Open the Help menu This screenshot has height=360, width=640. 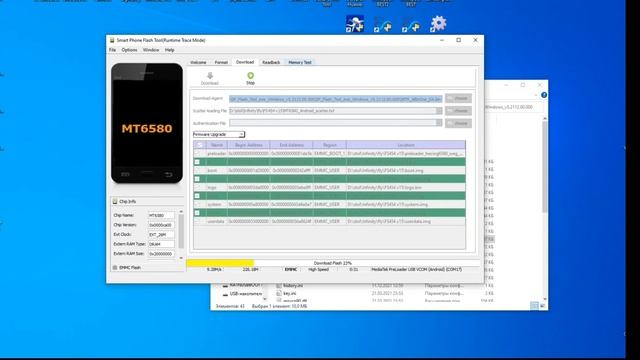point(169,50)
